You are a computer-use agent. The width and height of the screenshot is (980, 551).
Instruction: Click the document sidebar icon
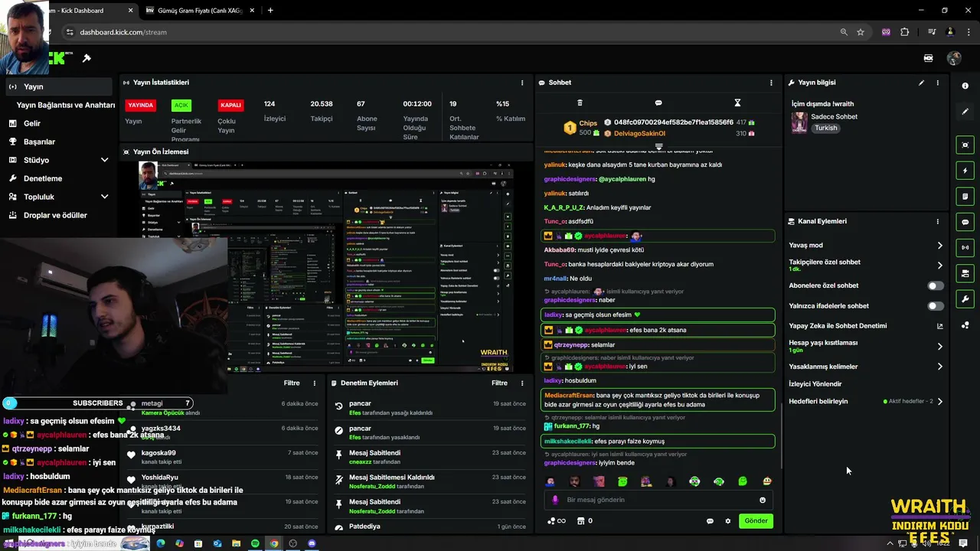pos(965,197)
